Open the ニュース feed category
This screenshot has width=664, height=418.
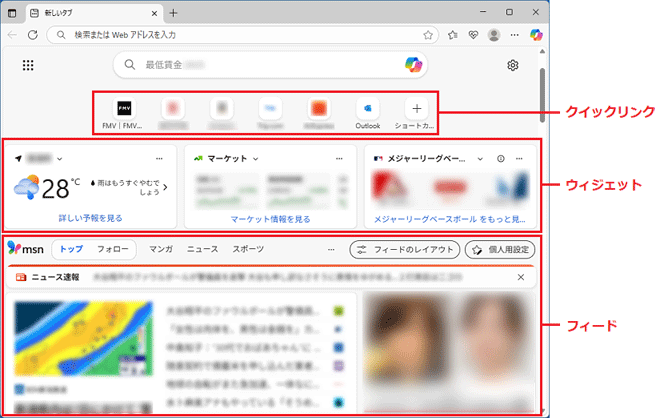[x=202, y=249]
